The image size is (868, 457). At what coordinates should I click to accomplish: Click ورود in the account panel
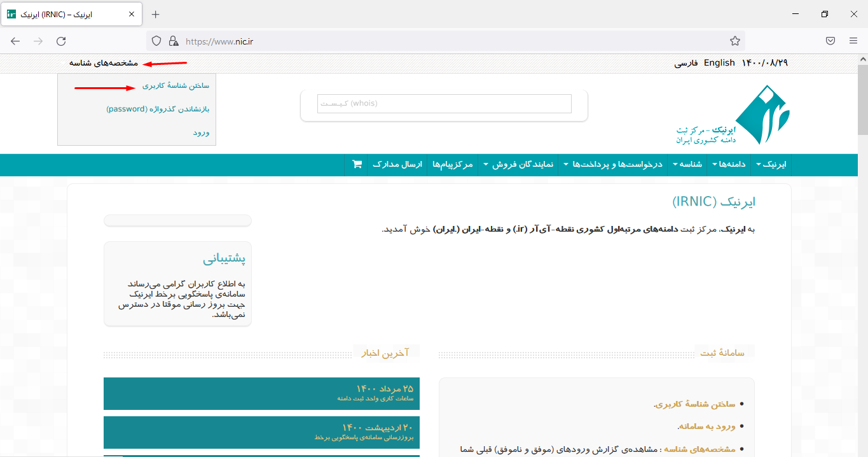point(202,132)
